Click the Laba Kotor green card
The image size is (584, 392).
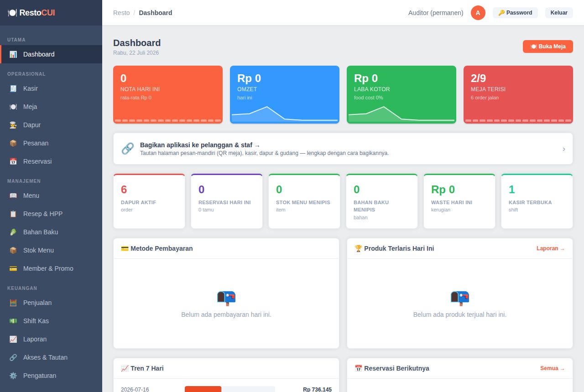[x=401, y=94]
